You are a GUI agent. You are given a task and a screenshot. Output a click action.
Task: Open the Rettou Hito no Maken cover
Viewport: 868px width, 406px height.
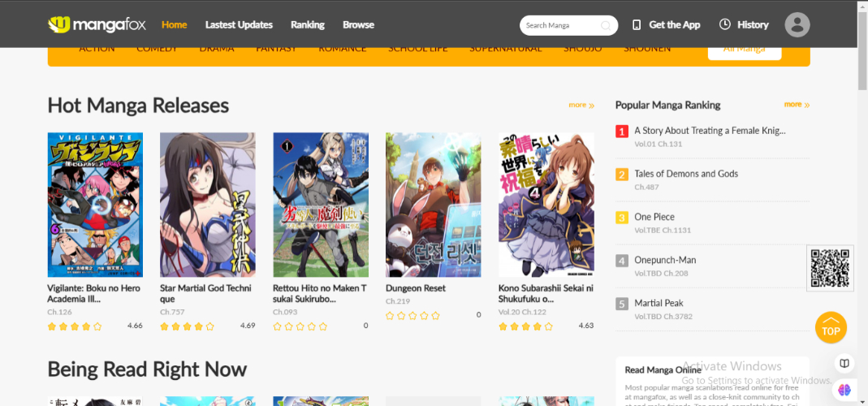[x=321, y=205]
